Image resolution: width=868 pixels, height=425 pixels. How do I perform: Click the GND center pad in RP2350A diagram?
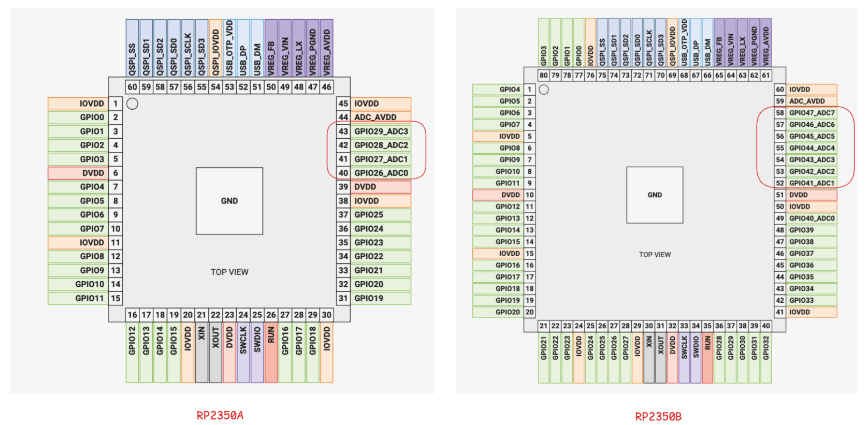[x=229, y=201]
